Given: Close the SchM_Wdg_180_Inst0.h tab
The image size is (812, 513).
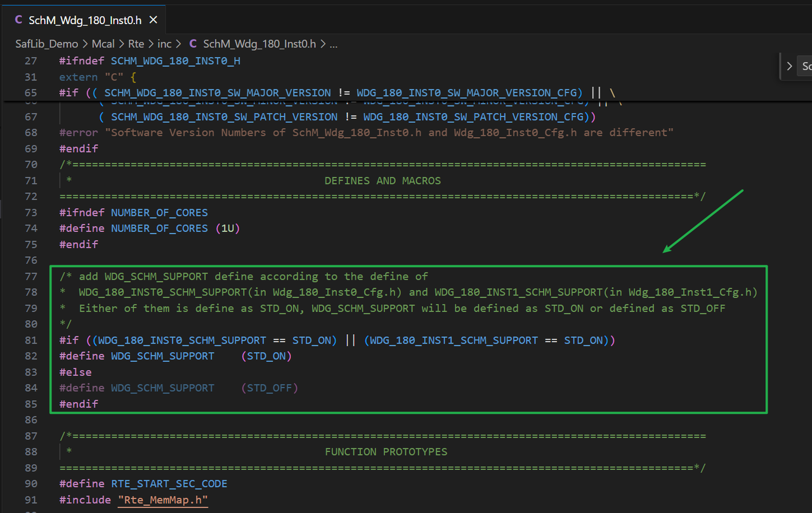Looking at the screenshot, I should pyautogui.click(x=153, y=20).
